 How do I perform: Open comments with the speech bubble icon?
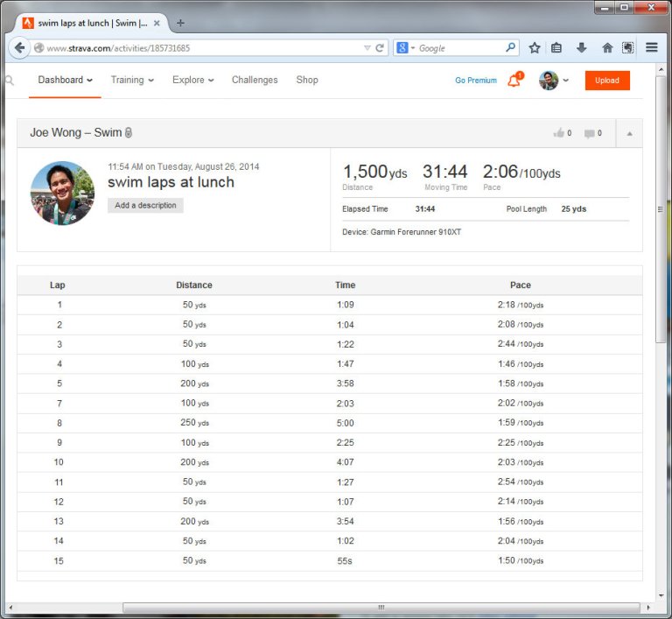point(589,133)
